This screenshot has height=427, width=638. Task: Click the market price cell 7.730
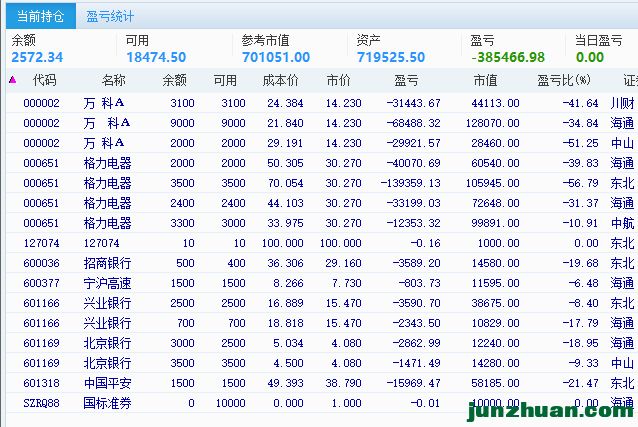[x=346, y=283]
